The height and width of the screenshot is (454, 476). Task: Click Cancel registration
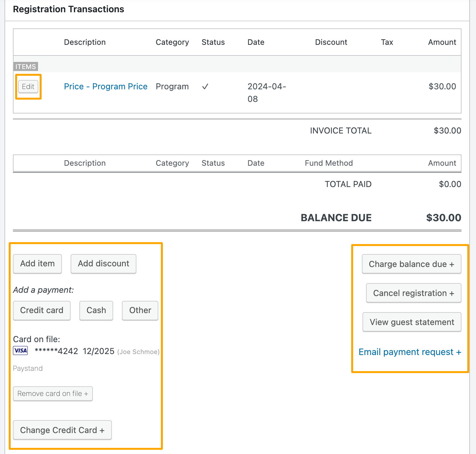tap(413, 293)
